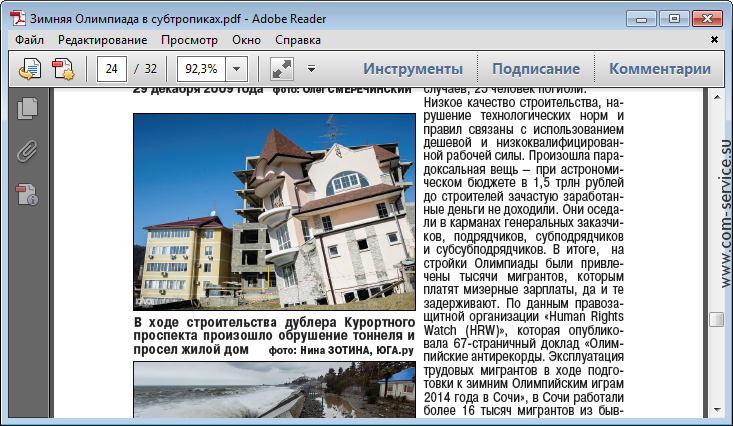
Task: Open the Справка menu
Action: [x=298, y=40]
